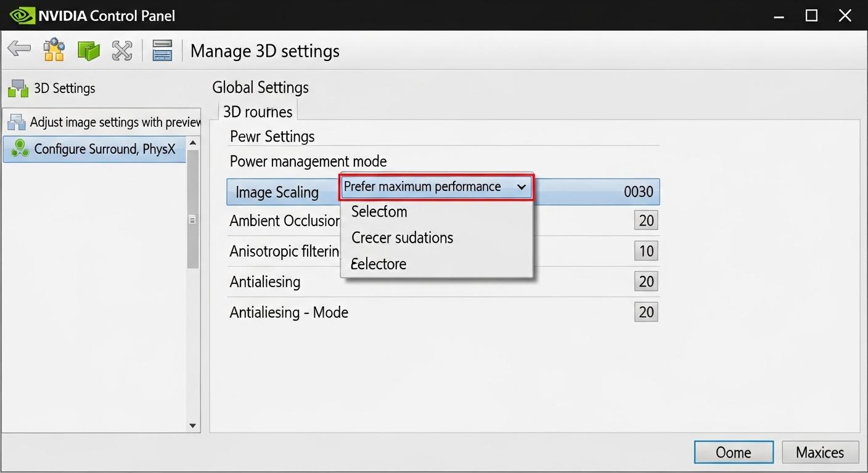Screen dimensions: 868x473
Task: Click the Anisotropic filtering value 10
Action: click(645, 251)
